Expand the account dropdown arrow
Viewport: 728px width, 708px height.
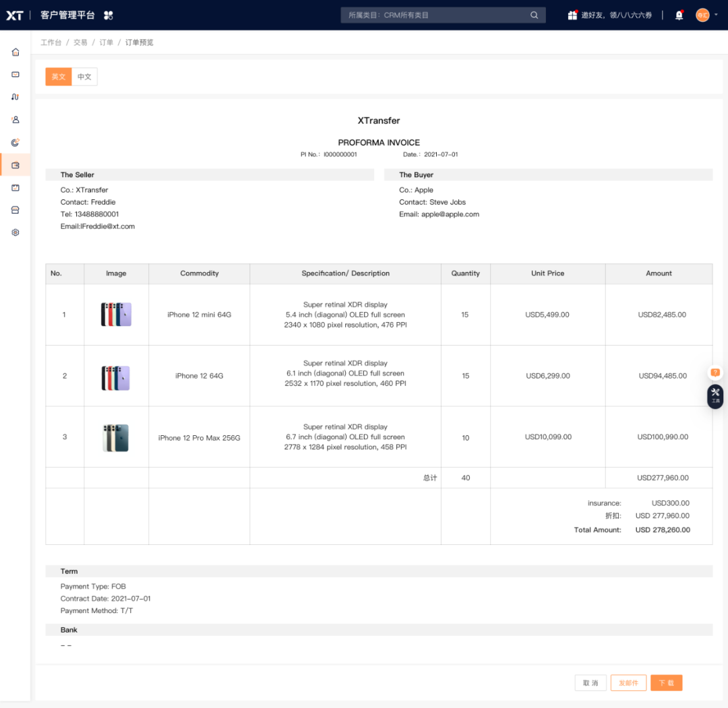pos(716,15)
